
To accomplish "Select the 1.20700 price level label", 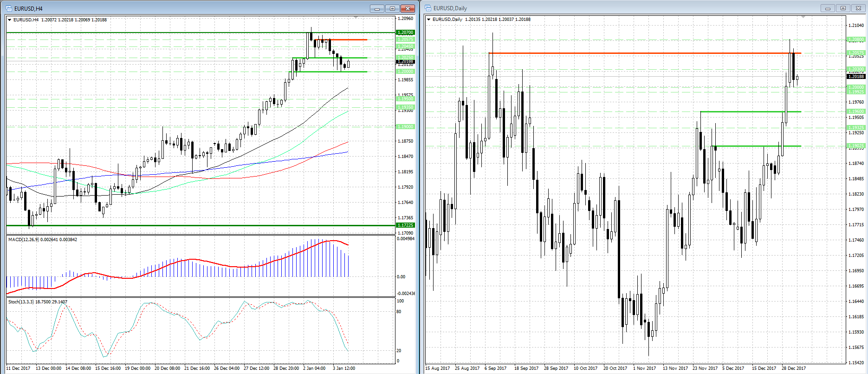I will [405, 33].
